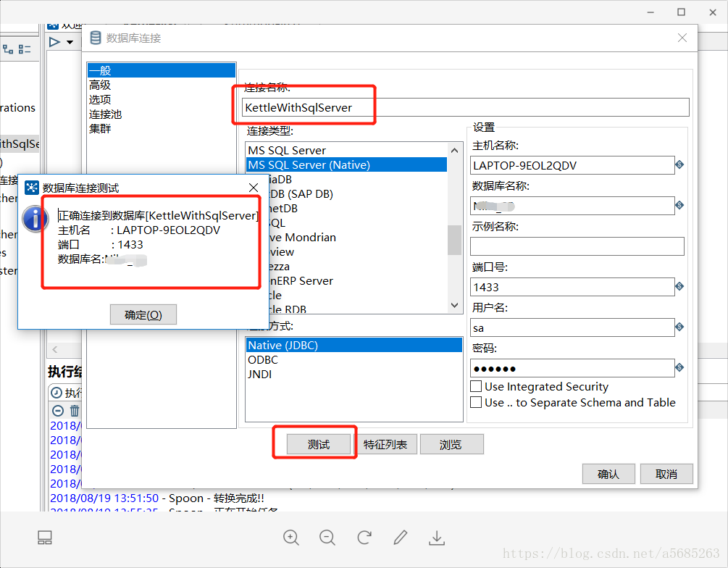Click the 连接名称 connection name field
The width and height of the screenshot is (728, 568).
pyautogui.click(x=466, y=107)
